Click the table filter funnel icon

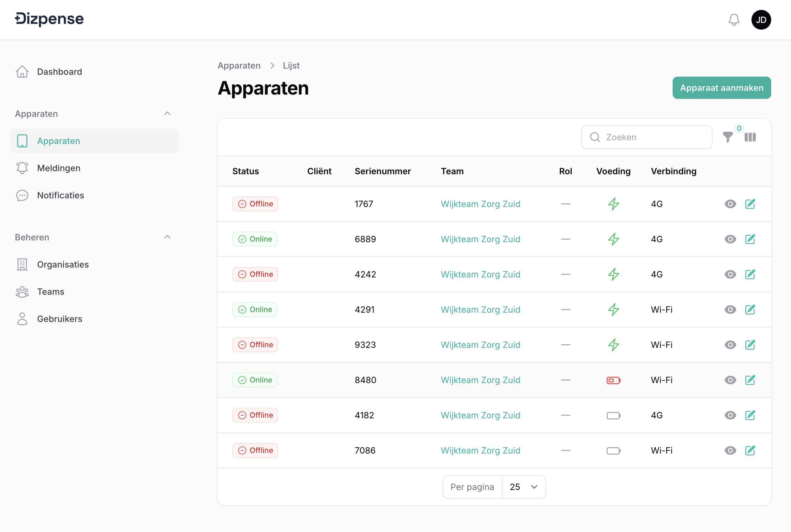pos(728,137)
